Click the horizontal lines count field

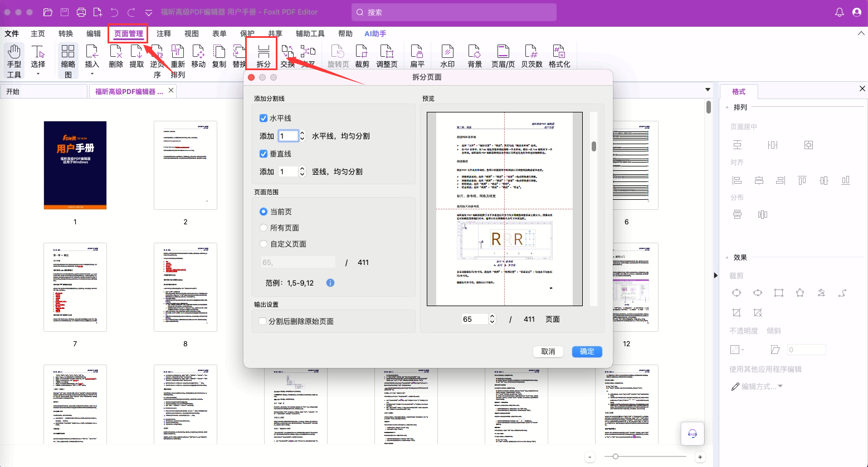coord(289,136)
